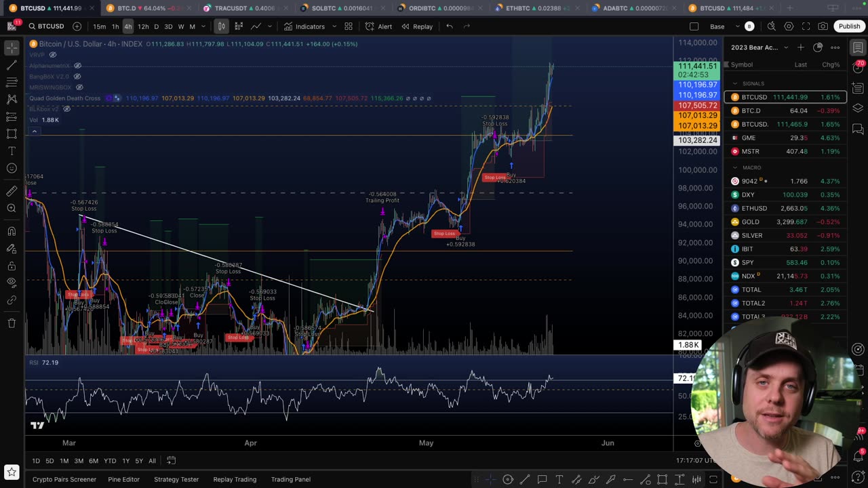The width and height of the screenshot is (868, 488).
Task: Toggle visibility of MRISWINGBOX indicator
Action: [x=79, y=87]
